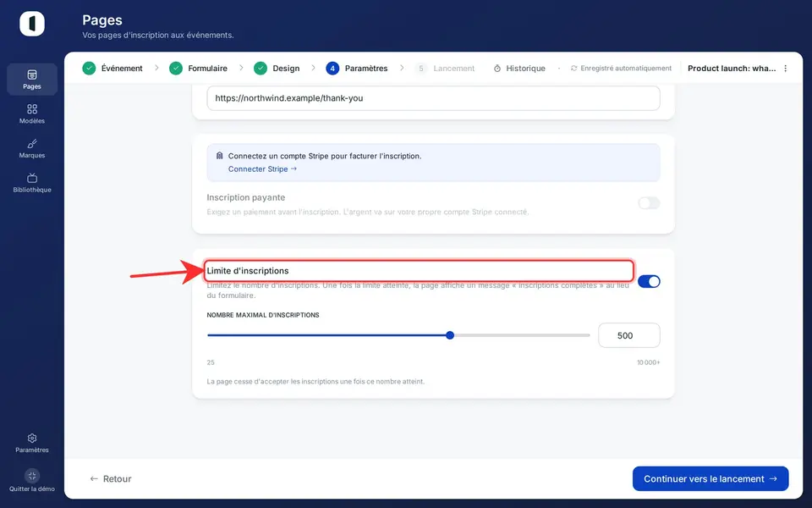Click the step 4 number badge

pyautogui.click(x=332, y=69)
